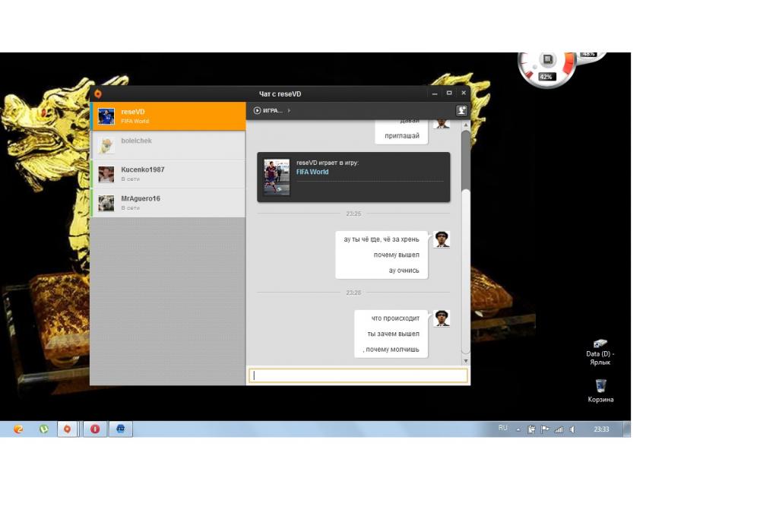
Task: Select MrAguero16 in the contact list
Action: coord(168,203)
